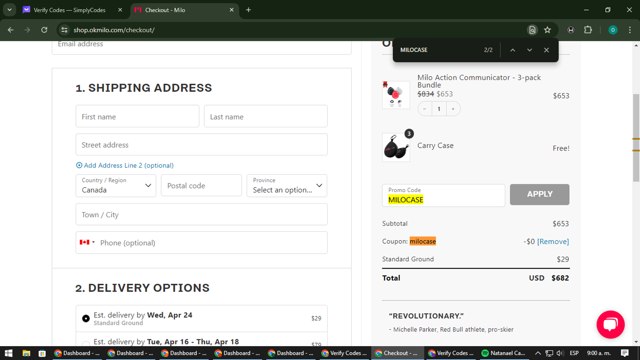
Task: Switch to the Verify Codes — SimplyCodes tab
Action: [69, 10]
